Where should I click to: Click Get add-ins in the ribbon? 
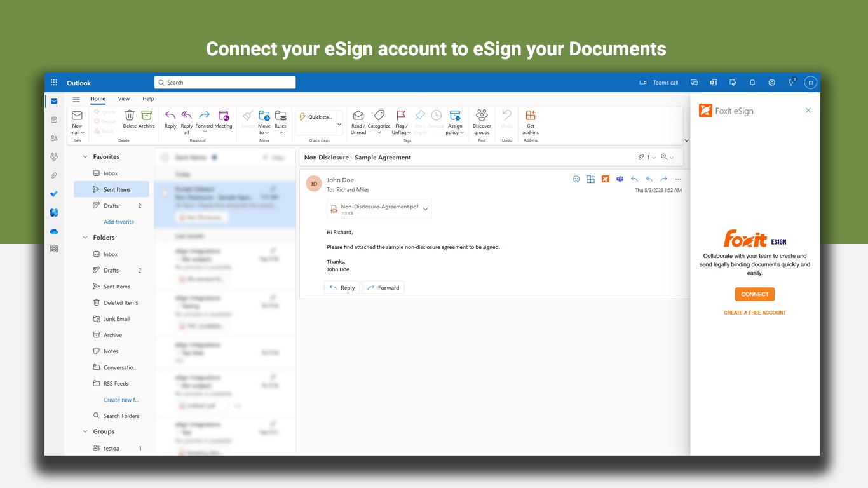(x=531, y=121)
